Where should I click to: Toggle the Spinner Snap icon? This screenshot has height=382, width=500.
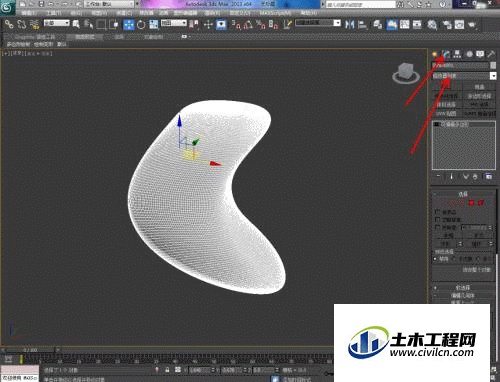click(273, 24)
